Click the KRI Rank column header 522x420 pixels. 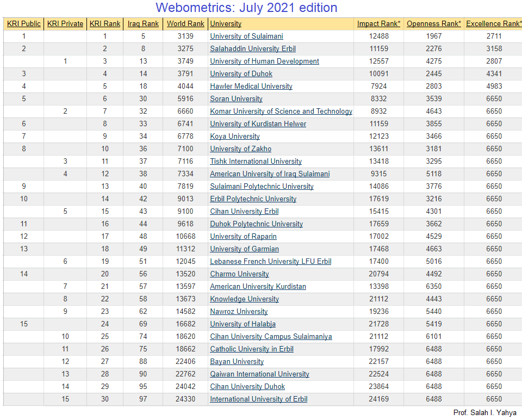tap(105, 23)
